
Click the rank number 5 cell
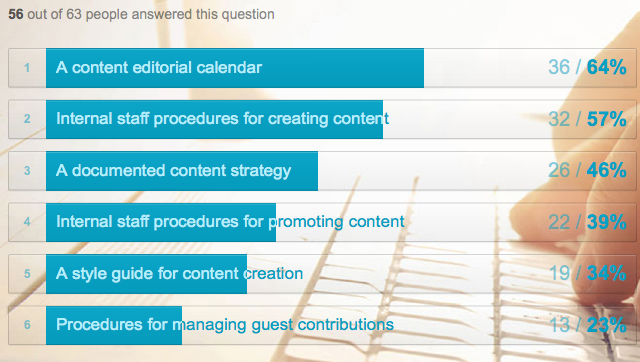[x=27, y=273]
